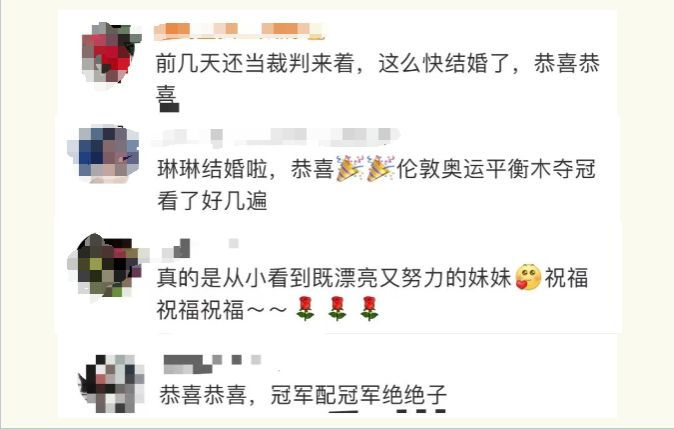Click the first party popper emoji after 恭喜
This screenshot has width=674, height=429.
tap(349, 169)
